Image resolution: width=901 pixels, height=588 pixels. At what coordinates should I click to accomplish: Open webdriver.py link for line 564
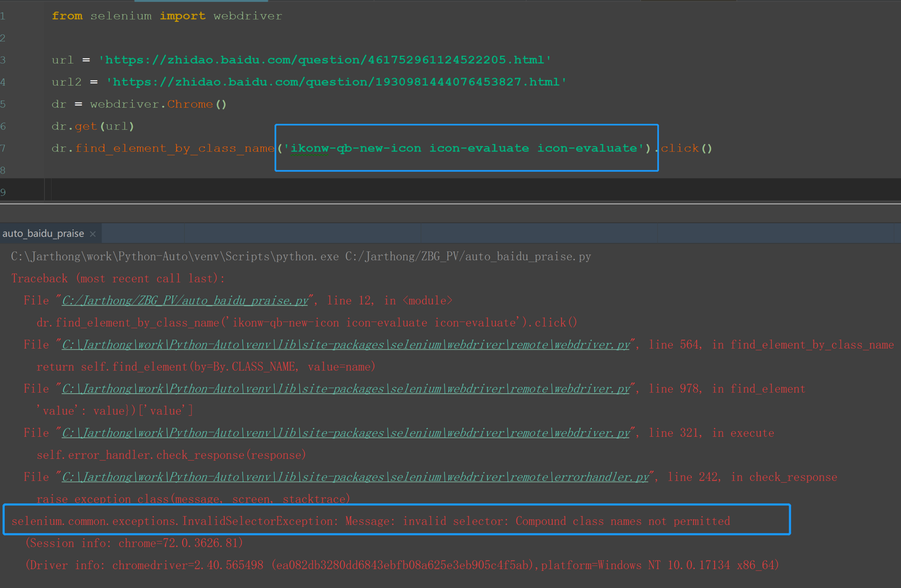[346, 345]
